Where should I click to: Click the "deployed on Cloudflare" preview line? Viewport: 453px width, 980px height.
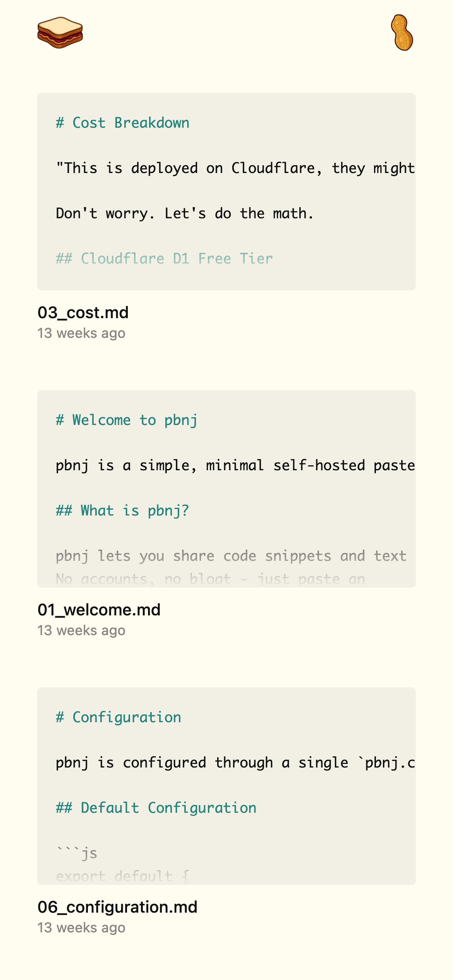235,168
